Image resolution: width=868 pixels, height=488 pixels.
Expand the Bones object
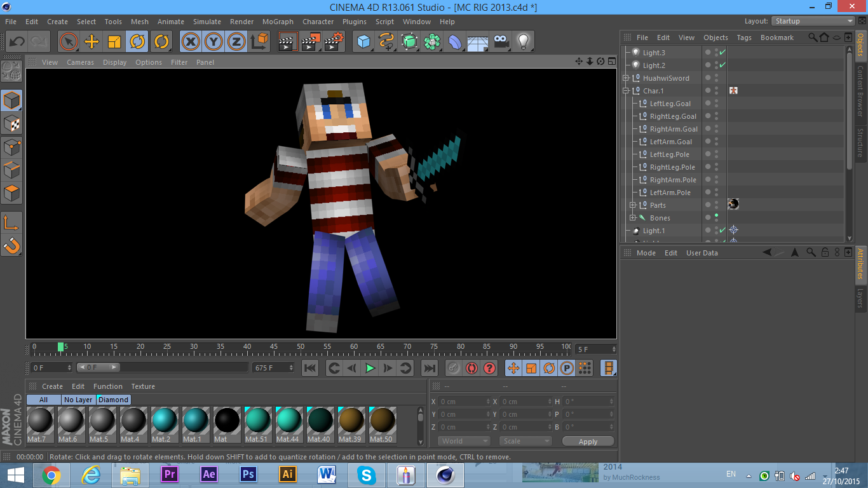point(633,218)
